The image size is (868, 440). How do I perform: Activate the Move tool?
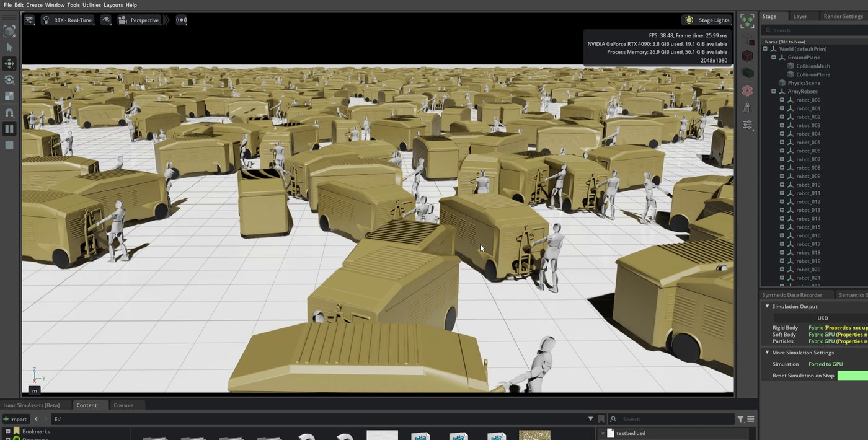coord(9,64)
